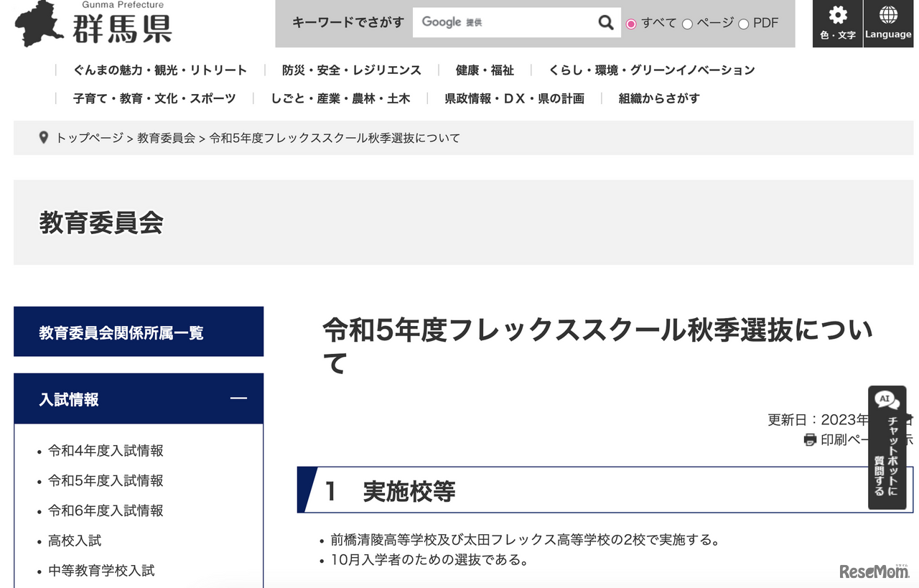
Task: Select the 高校入試 sidebar item
Action: point(74,541)
